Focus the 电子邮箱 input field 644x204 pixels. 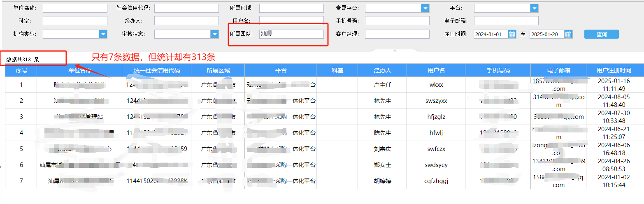506,21
